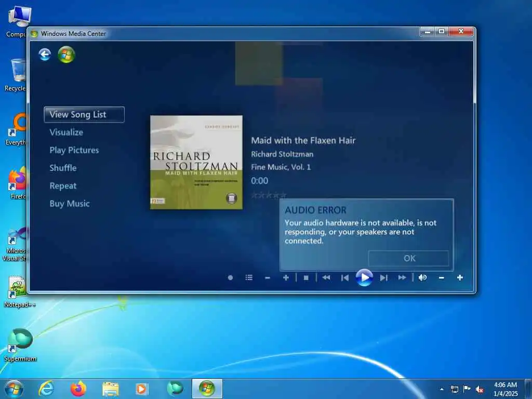Open the guide list icon in transport bar
532x399 pixels.
[249, 277]
